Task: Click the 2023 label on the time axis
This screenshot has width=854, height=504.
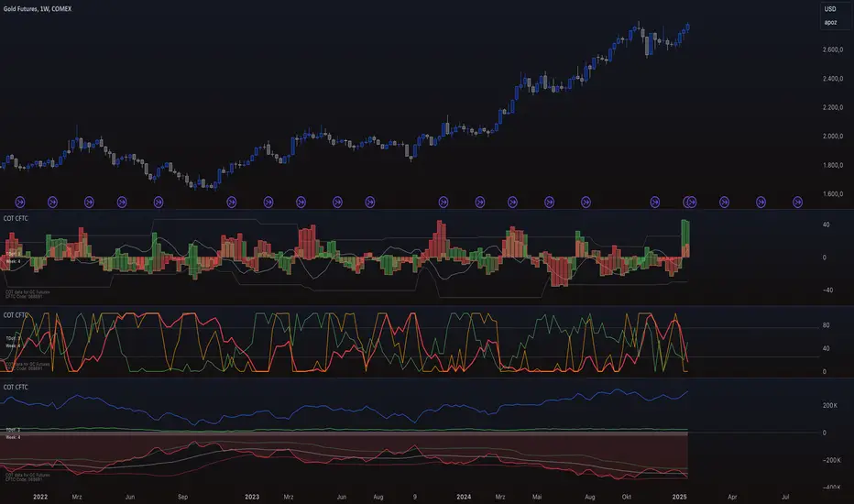Action: 252,497
